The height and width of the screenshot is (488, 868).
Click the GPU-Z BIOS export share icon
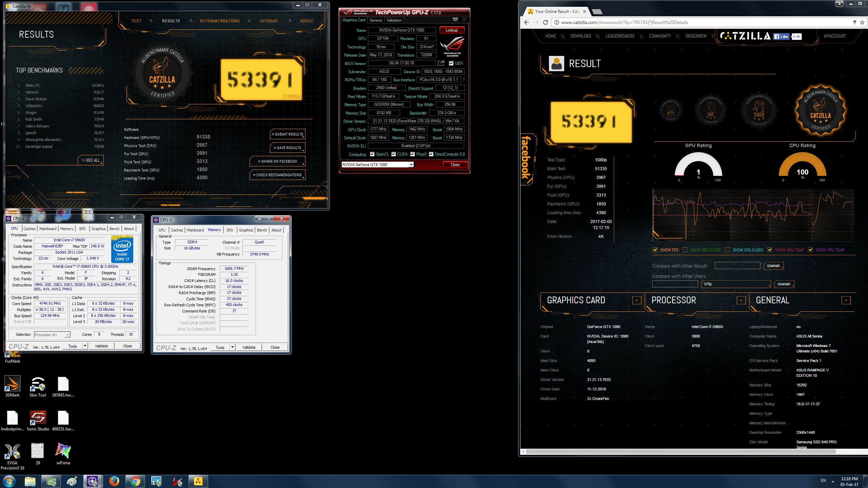(441, 63)
